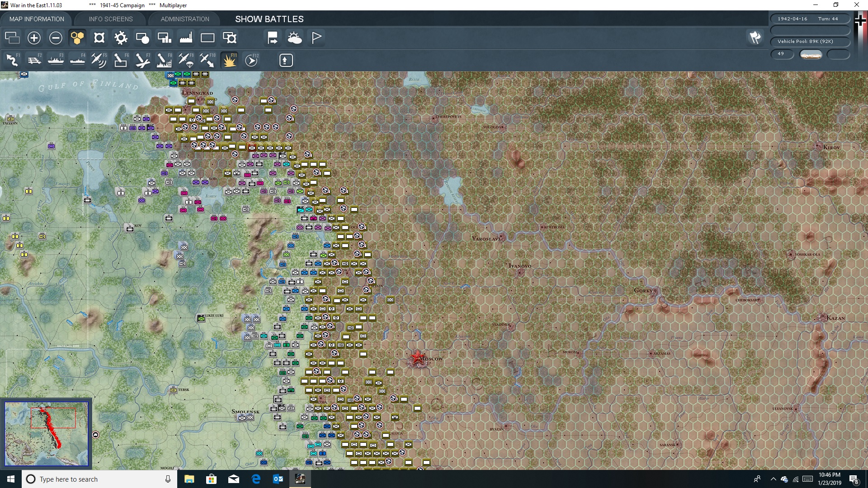Click the weather display icon
Screen dimensions: 868x488
coord(295,38)
